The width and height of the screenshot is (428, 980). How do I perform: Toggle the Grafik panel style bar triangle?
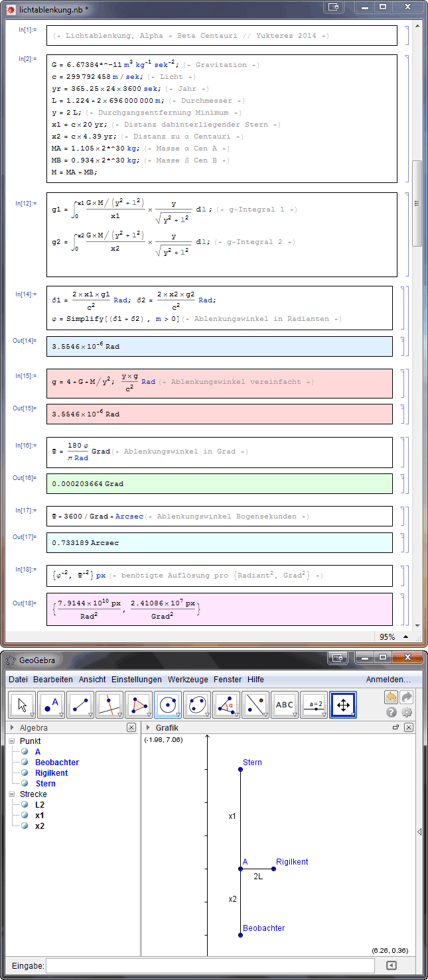tap(148, 727)
